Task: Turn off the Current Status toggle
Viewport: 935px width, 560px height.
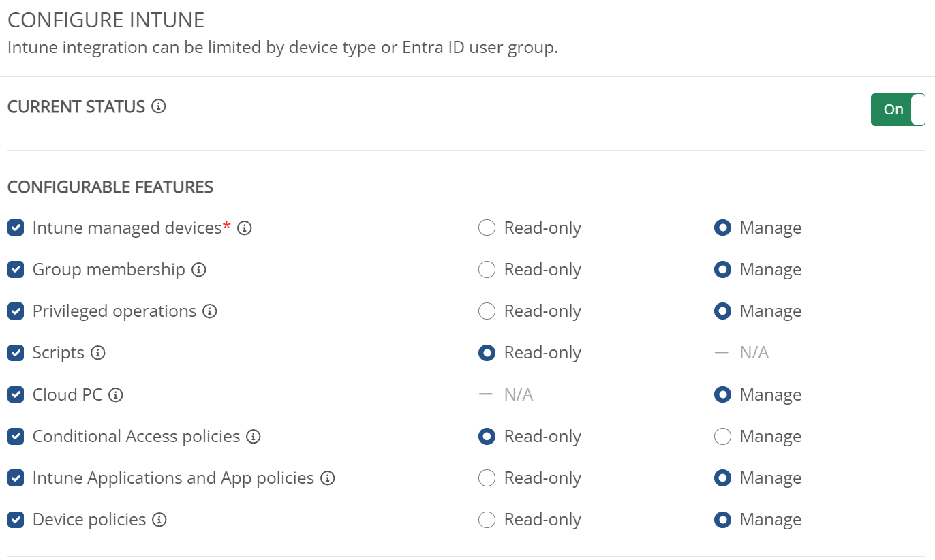Action: tap(897, 110)
